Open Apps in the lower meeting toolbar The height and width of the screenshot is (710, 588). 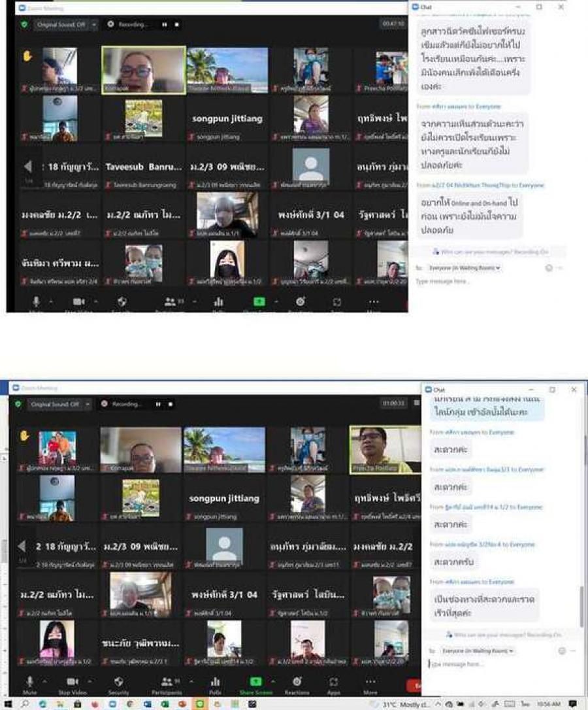[334, 682]
